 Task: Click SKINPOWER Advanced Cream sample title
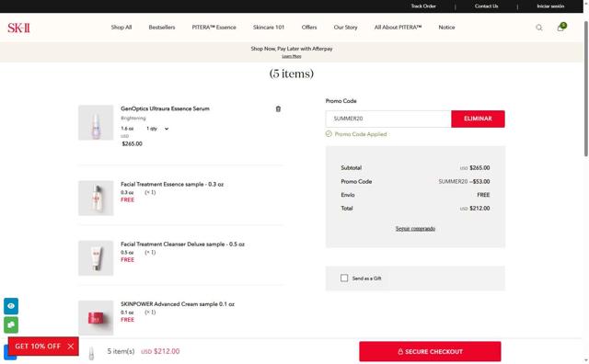[178, 304]
